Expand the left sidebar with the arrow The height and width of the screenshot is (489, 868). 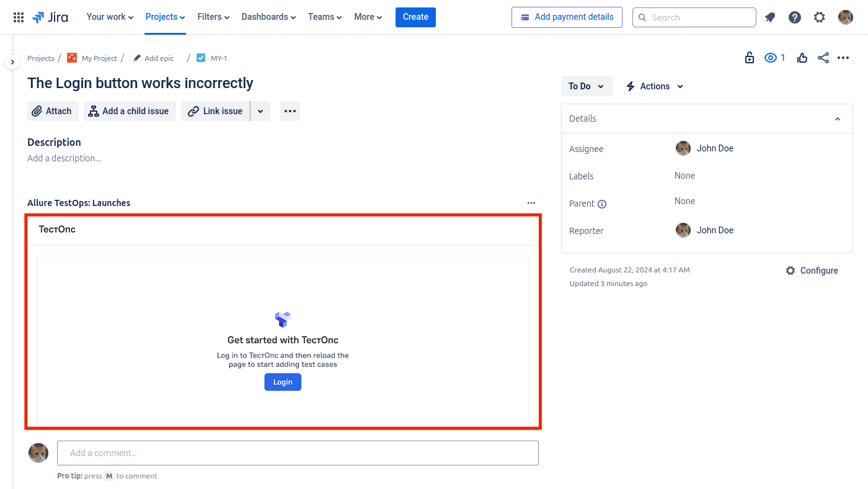point(12,62)
